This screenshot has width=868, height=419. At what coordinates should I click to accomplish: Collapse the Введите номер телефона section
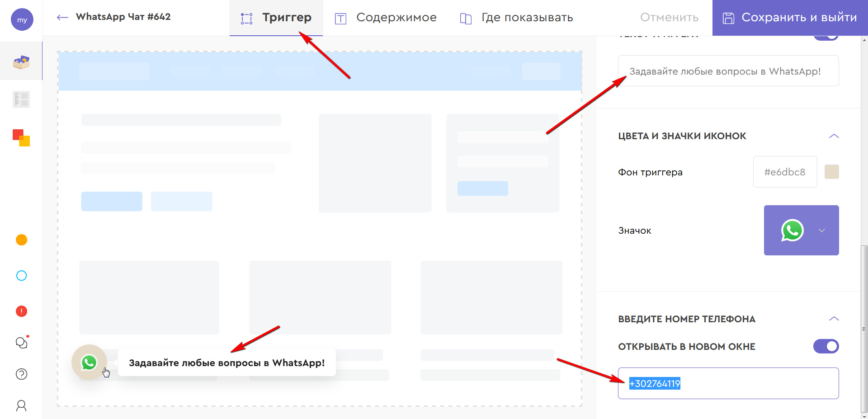tap(834, 319)
